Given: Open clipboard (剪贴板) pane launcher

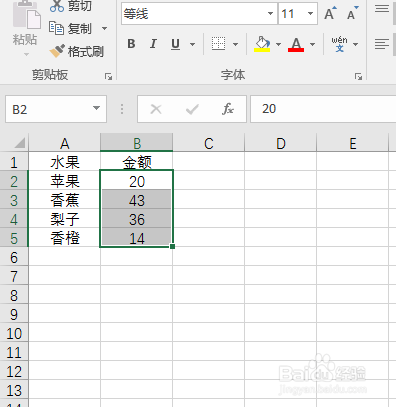Looking at the screenshot, I should pos(108,76).
